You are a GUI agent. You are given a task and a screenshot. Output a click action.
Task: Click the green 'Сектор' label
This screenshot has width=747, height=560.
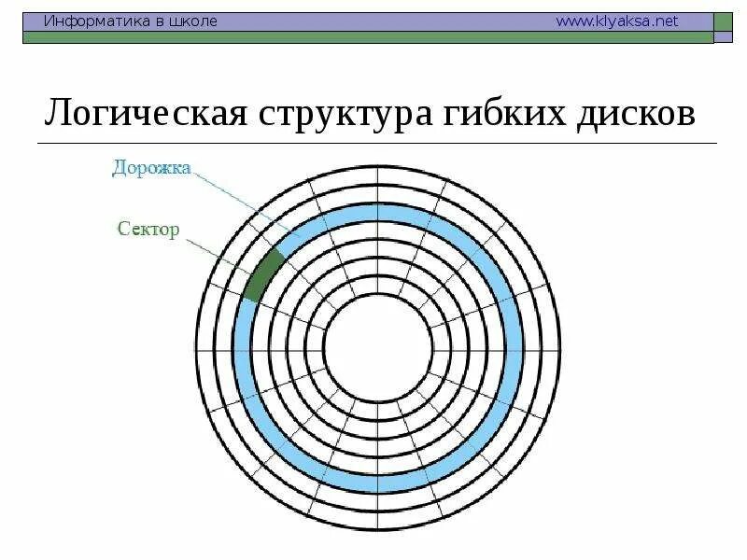pos(148,229)
